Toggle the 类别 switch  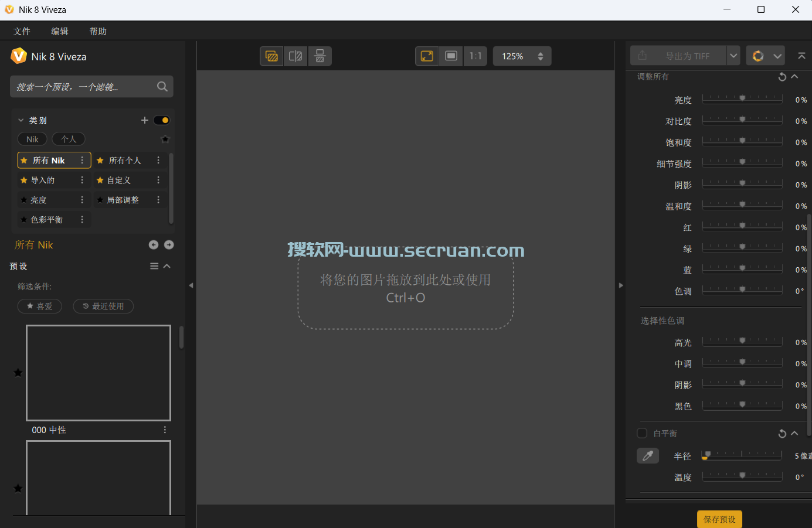pos(161,120)
